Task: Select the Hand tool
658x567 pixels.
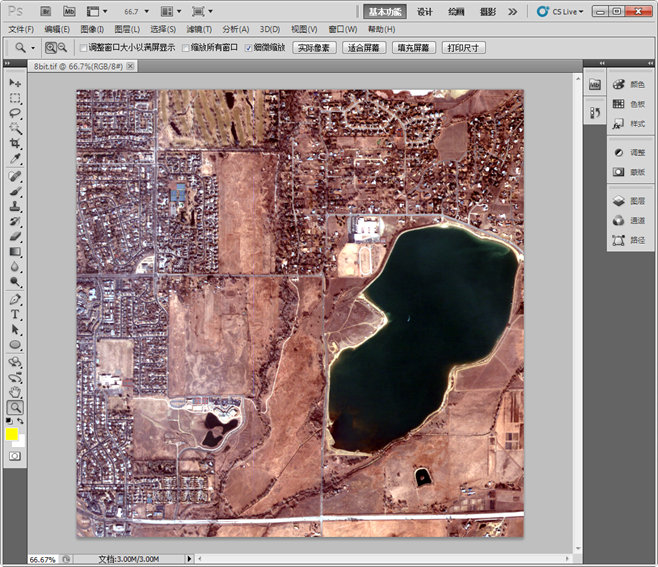Action: pyautogui.click(x=15, y=392)
